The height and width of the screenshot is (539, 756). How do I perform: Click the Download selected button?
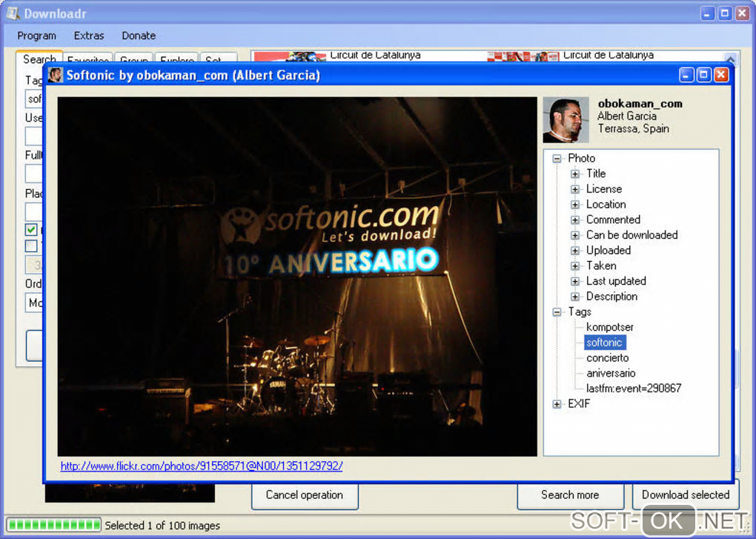pos(686,495)
